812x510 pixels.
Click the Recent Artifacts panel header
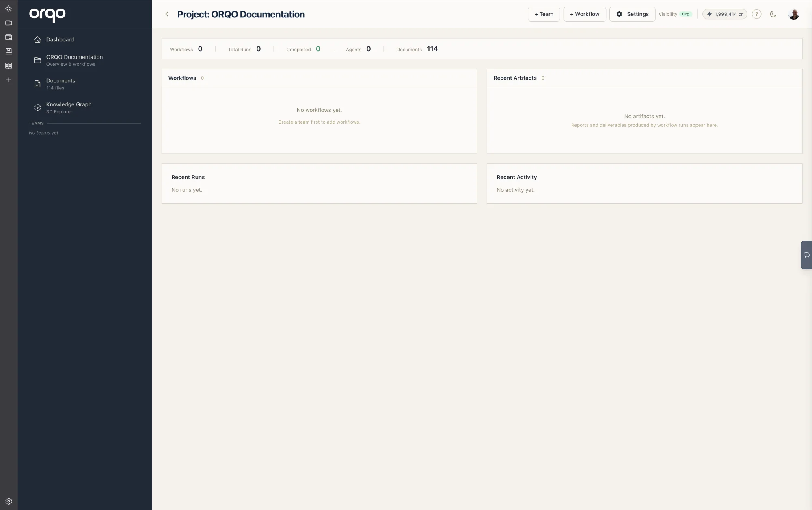[644, 78]
